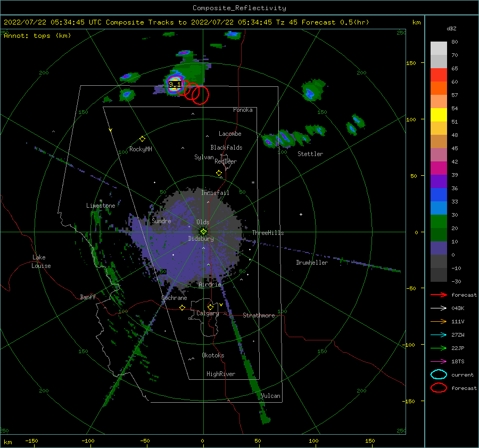Click the light gray swatch between 80 and 70
479x448 pixels.
click(439, 48)
